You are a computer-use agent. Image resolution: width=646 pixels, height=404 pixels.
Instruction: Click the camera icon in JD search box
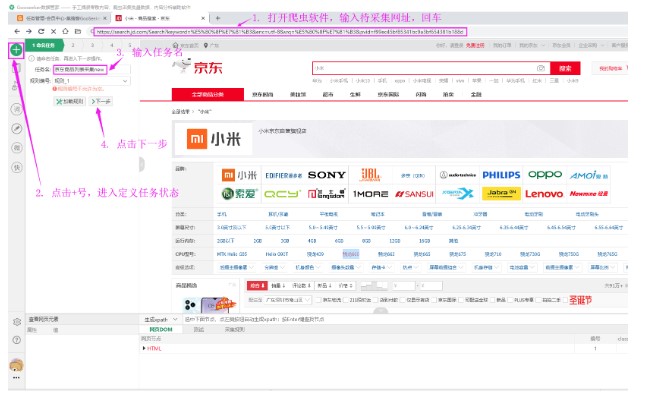[x=540, y=67]
